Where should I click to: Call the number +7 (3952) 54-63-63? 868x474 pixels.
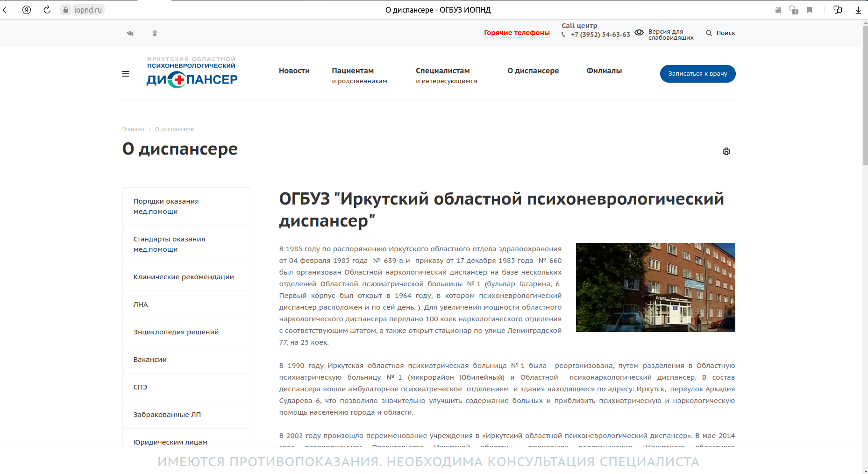(600, 35)
